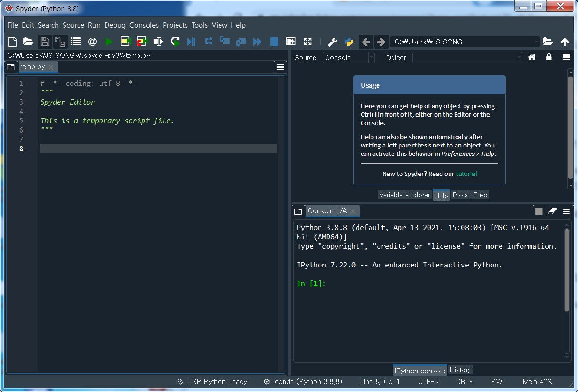Click the conda (Python 3.8.8) status

302,381
